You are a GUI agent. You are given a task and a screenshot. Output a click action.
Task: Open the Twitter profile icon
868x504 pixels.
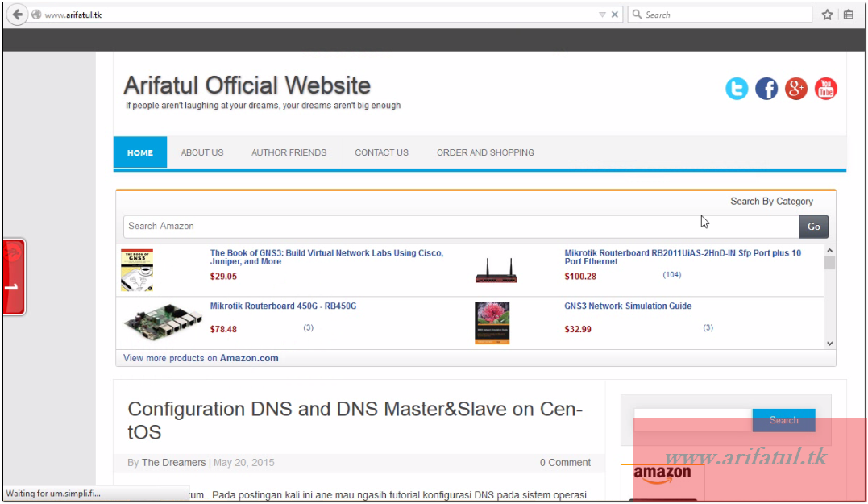(x=737, y=89)
